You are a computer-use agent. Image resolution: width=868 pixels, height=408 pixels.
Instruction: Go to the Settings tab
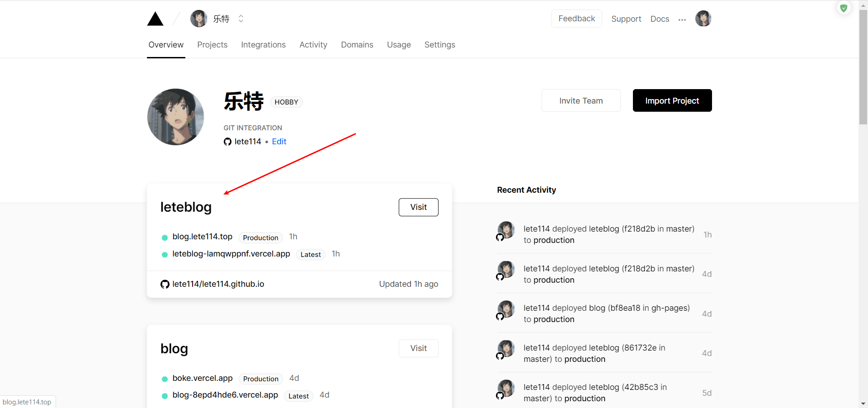[x=439, y=45]
